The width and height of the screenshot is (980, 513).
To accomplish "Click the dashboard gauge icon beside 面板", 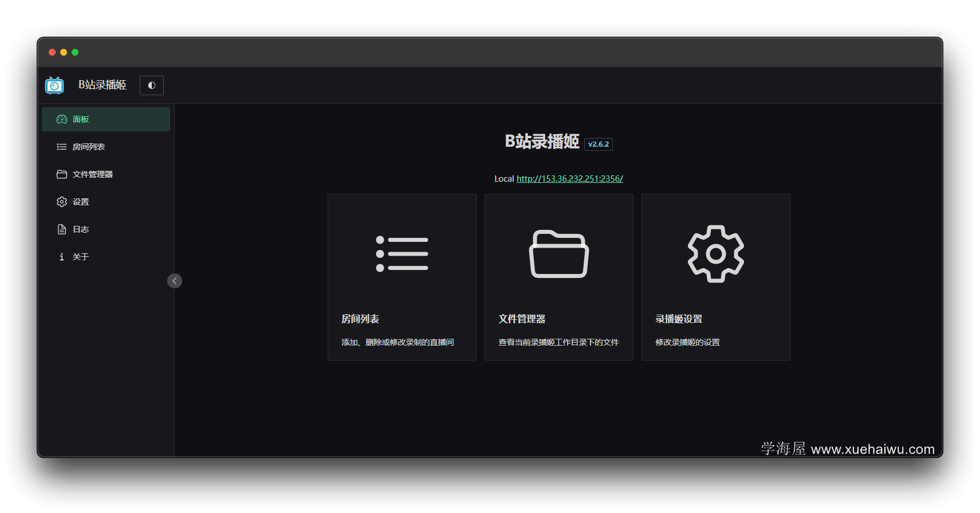I will click(62, 119).
